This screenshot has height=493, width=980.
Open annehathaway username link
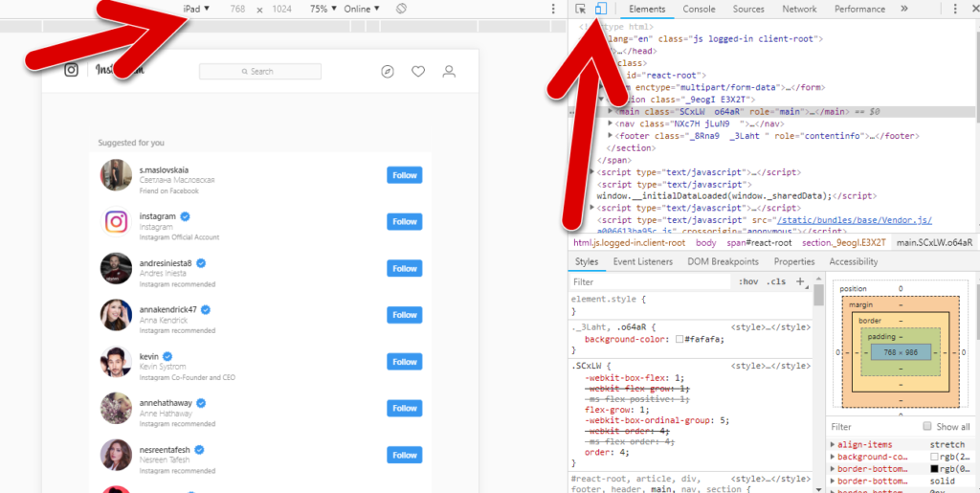coord(166,402)
